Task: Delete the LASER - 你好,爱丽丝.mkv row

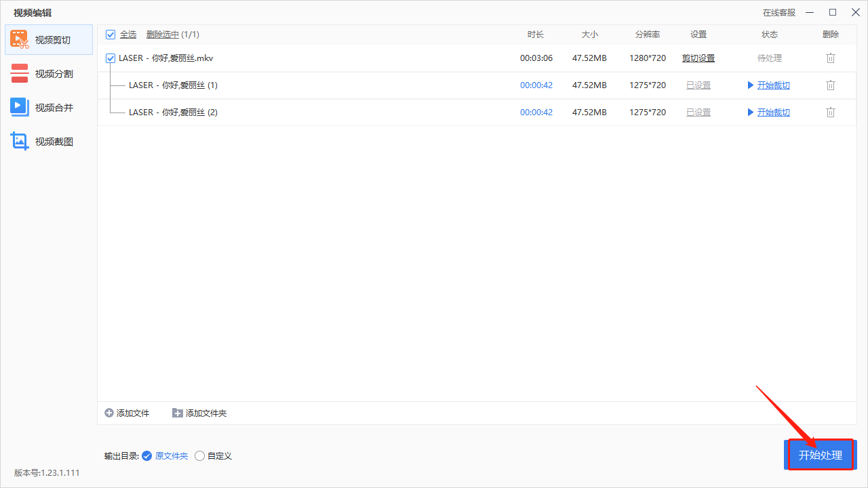Action: click(831, 58)
